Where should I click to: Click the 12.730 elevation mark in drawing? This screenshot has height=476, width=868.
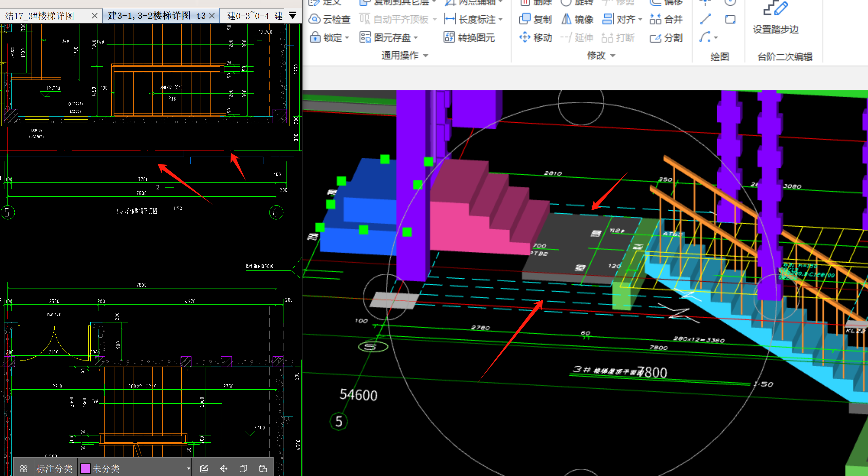point(53,88)
